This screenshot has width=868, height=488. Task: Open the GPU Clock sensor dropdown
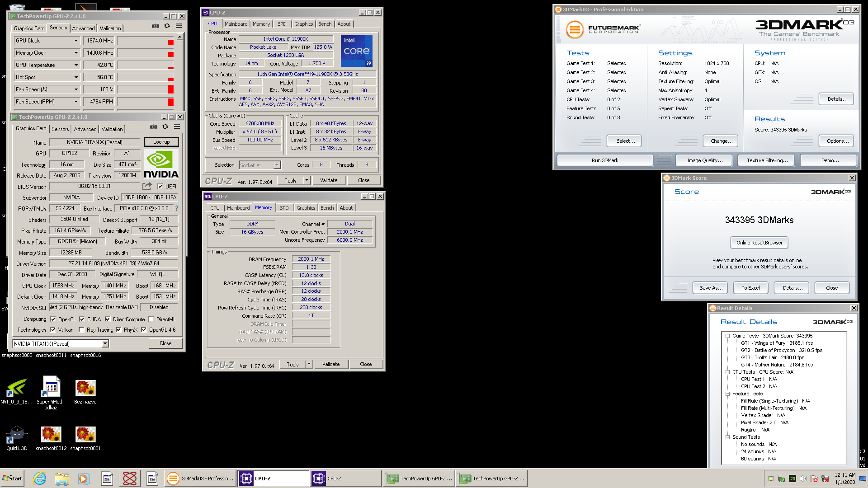click(76, 41)
